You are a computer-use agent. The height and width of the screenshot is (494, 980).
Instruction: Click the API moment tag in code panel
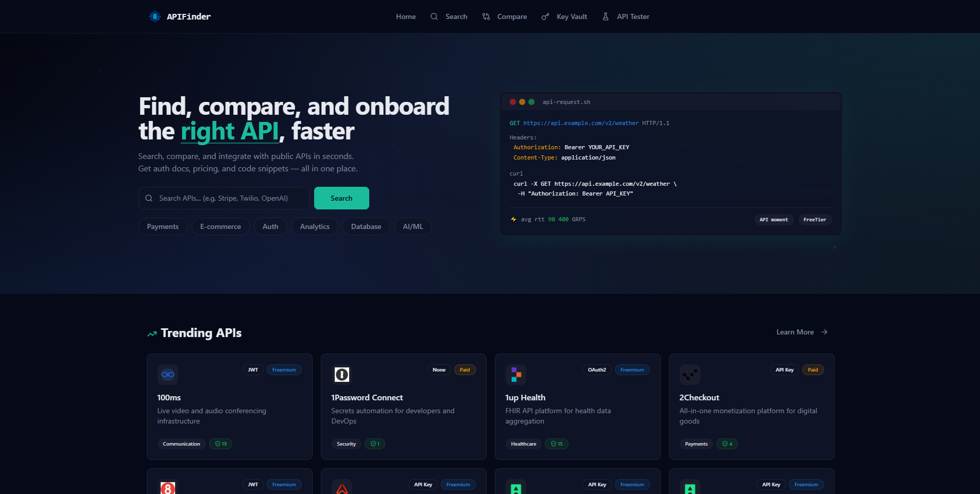coord(774,220)
